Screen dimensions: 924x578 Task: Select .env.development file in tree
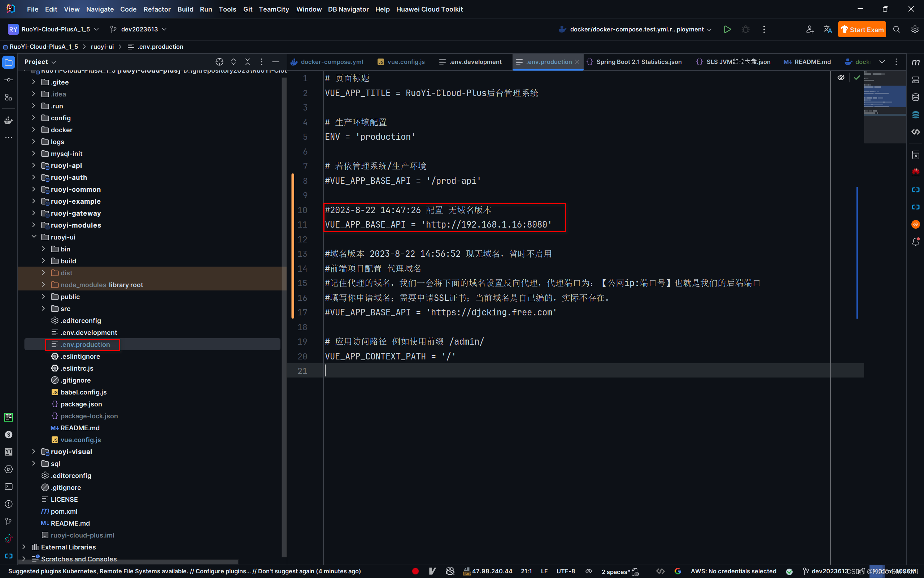coord(88,332)
